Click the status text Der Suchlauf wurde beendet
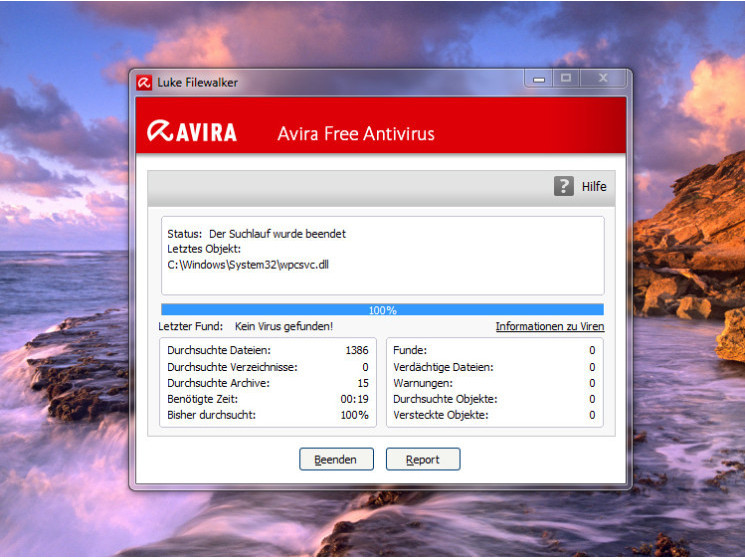The height and width of the screenshot is (559, 745). point(277,234)
